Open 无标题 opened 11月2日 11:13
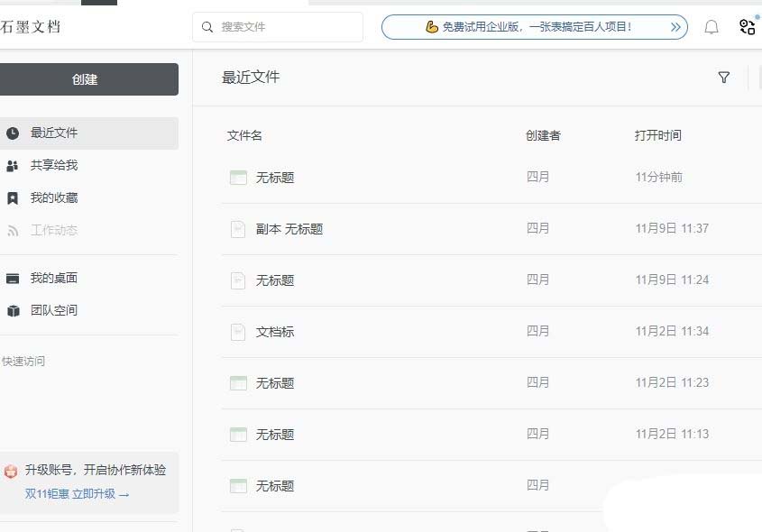Viewport: 762px width, 532px height. 275,435
